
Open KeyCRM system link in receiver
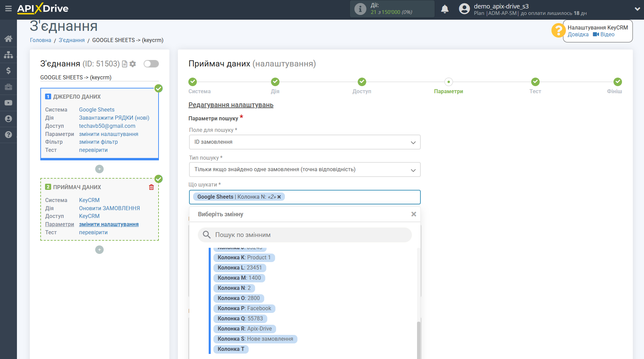tap(89, 200)
